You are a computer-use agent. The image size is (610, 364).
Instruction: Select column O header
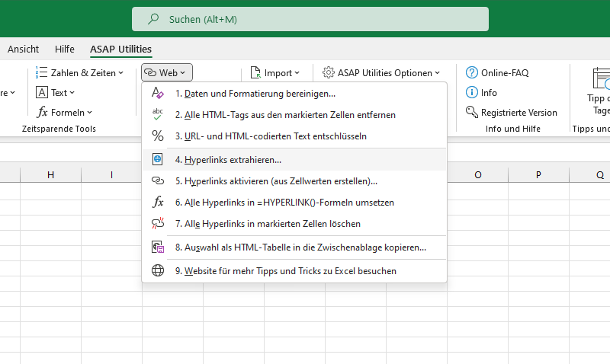tap(478, 175)
